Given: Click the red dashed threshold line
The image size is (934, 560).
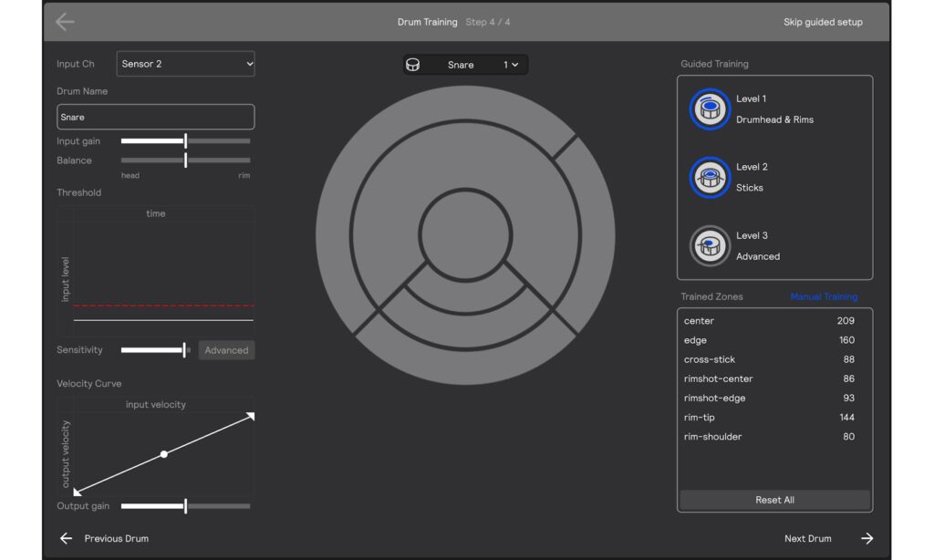Looking at the screenshot, I should 164,306.
